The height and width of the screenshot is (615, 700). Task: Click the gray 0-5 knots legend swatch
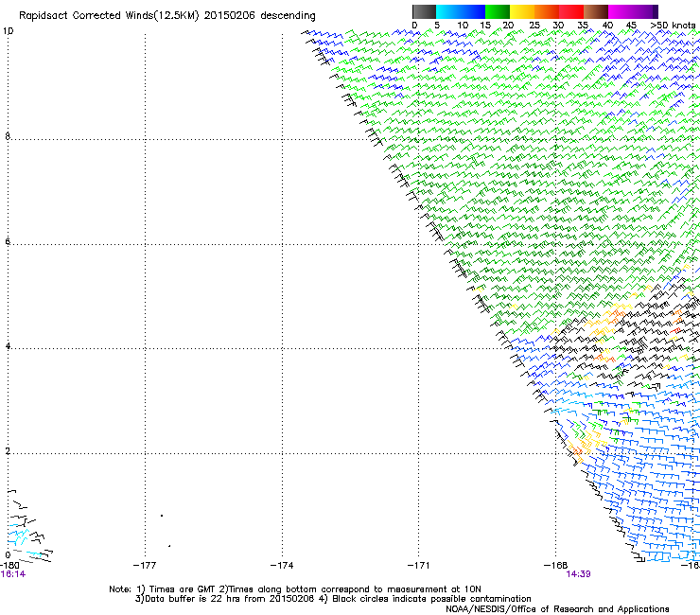pos(424,11)
